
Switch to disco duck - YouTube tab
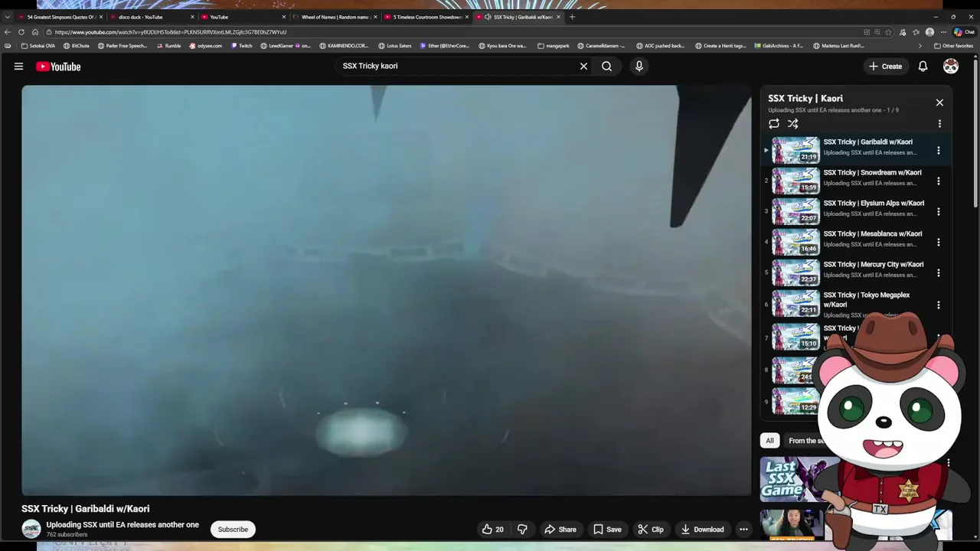click(x=151, y=17)
